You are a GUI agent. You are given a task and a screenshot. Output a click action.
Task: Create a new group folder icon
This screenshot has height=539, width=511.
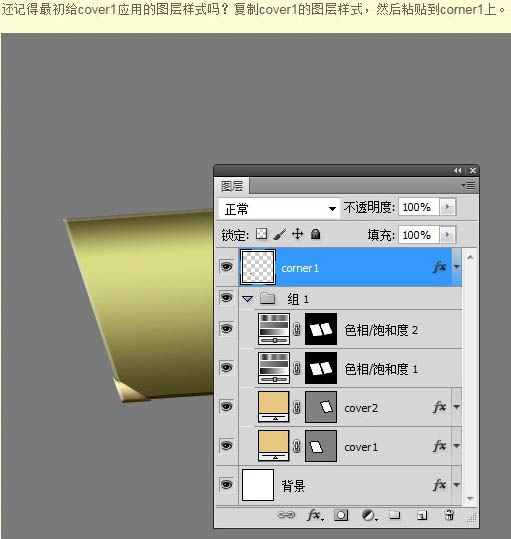(x=395, y=515)
